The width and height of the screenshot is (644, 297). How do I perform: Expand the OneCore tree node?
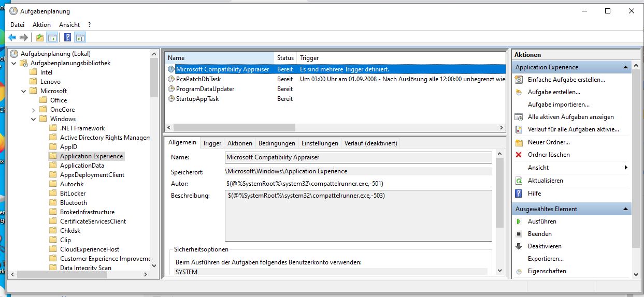tap(34, 110)
